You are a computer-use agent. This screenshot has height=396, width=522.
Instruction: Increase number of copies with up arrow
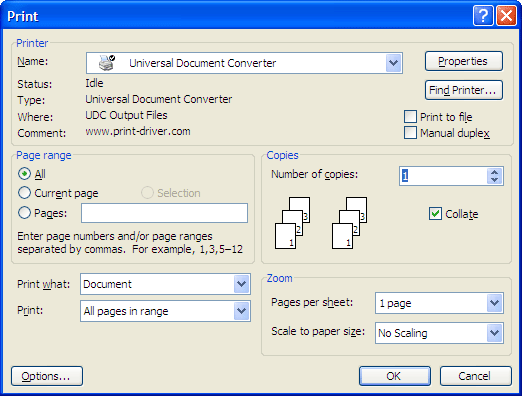click(x=494, y=172)
